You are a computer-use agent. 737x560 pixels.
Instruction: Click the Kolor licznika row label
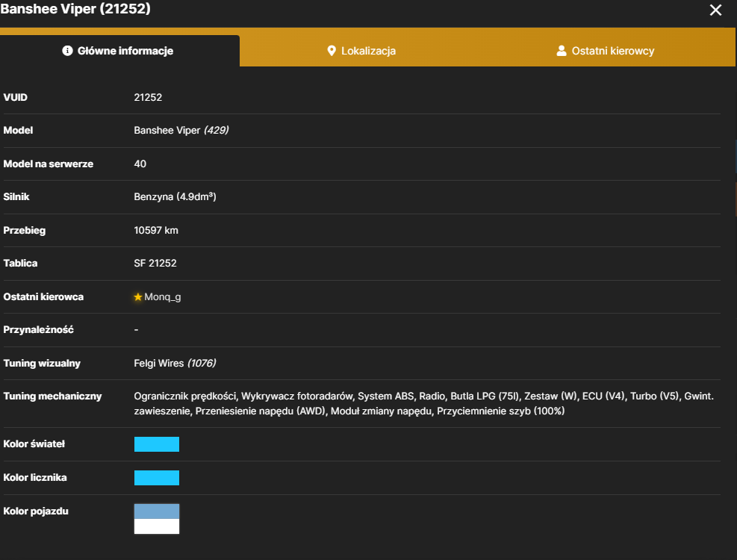[x=35, y=477]
